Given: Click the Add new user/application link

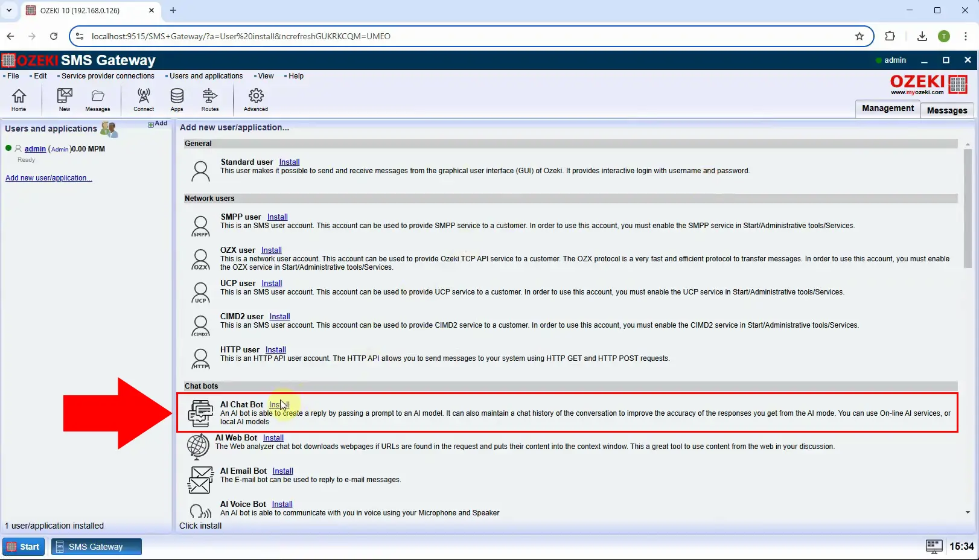Looking at the screenshot, I should click(49, 178).
